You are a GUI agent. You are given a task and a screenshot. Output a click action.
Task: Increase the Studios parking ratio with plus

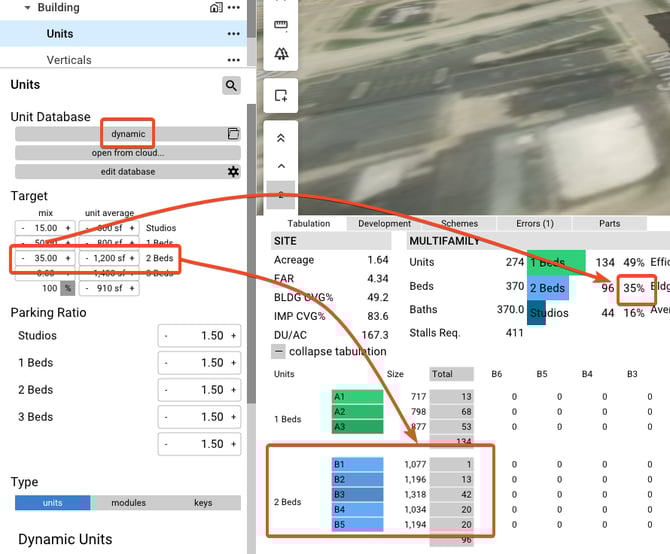pyautogui.click(x=233, y=336)
